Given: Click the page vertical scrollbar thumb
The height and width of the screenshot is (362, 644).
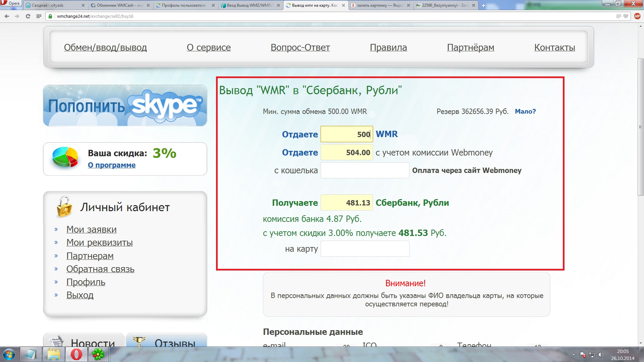Looking at the screenshot, I should click(640, 127).
